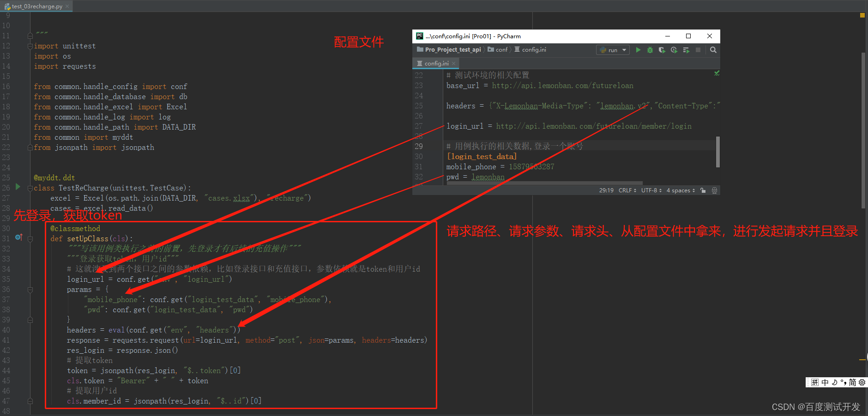Click @classmethod decorator text
Viewport: 868px width, 416px height.
tap(75, 229)
